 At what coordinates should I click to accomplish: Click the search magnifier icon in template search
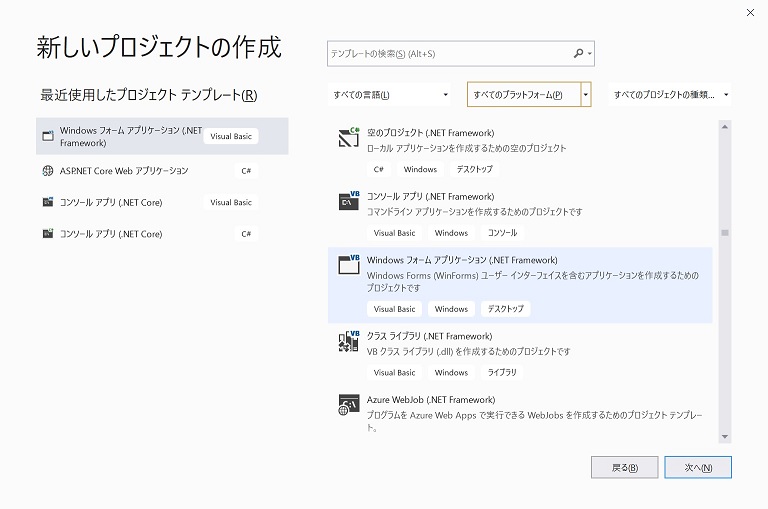click(x=578, y=53)
